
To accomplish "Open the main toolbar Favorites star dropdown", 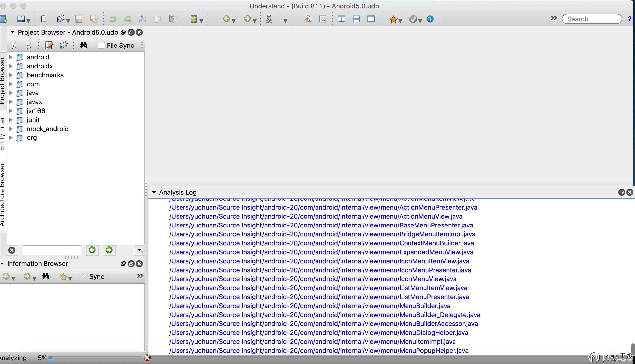I will [400, 21].
